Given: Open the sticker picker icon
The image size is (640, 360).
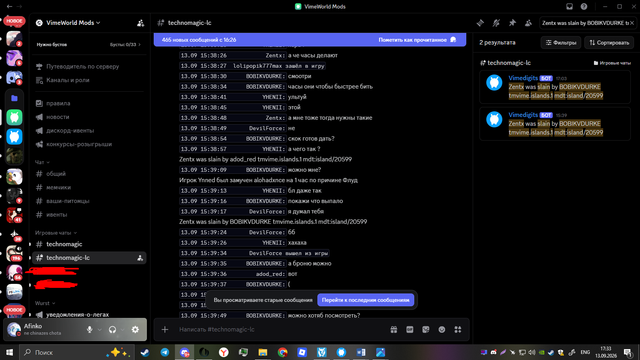Looking at the screenshot, I should point(426,329).
